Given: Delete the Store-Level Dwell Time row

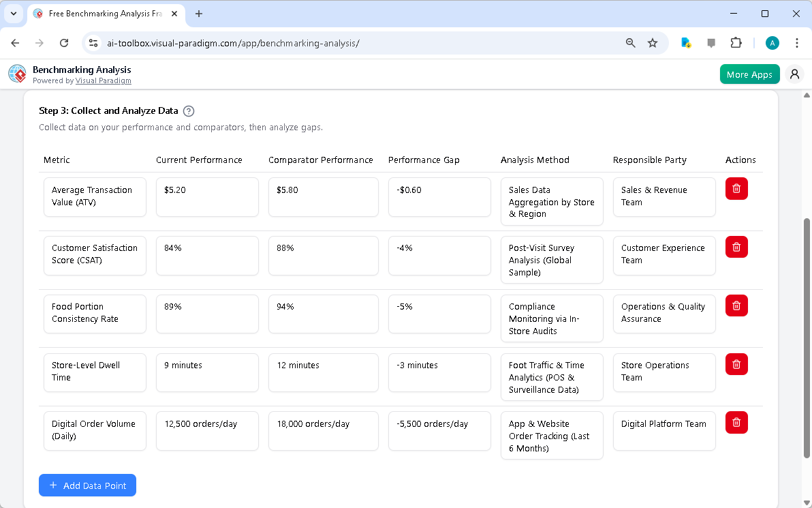Looking at the screenshot, I should coord(736,364).
